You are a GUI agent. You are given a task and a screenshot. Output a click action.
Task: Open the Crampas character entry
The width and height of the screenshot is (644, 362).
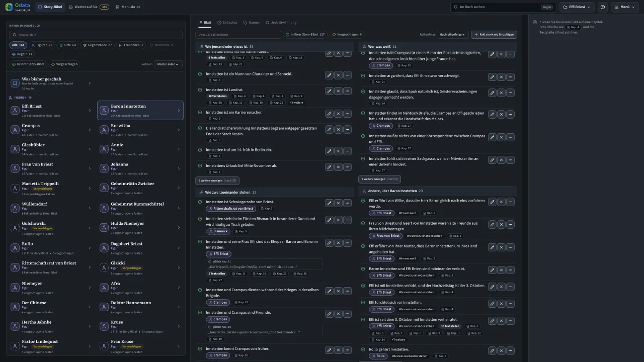[51, 130]
